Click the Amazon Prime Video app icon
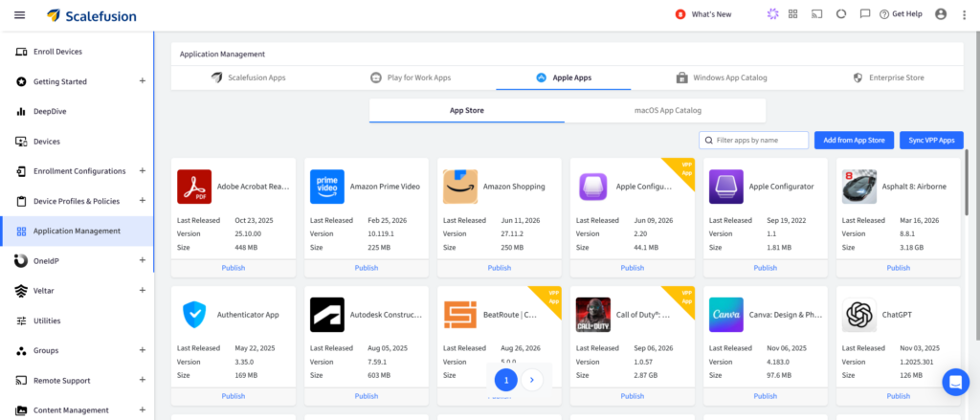 tap(327, 187)
